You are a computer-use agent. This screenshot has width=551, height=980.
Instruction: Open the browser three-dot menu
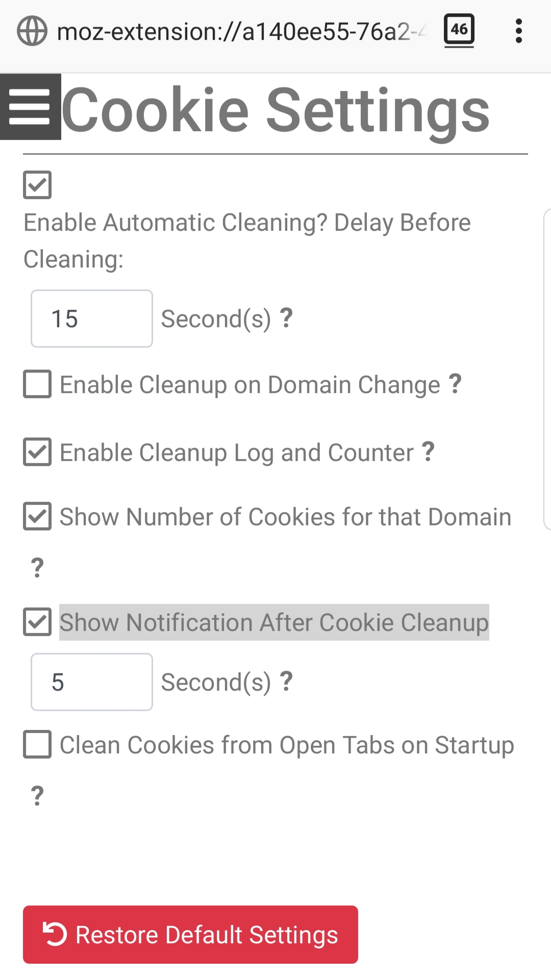pyautogui.click(x=519, y=31)
